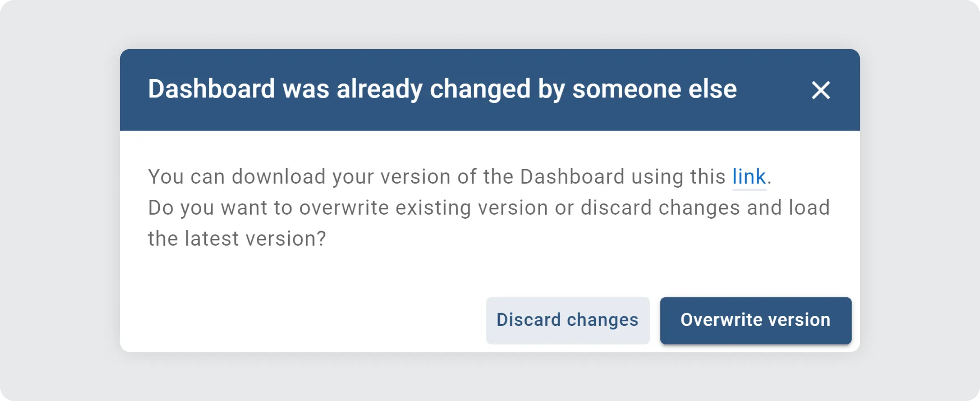Dismiss dialog using the white cross icon

coord(820,90)
